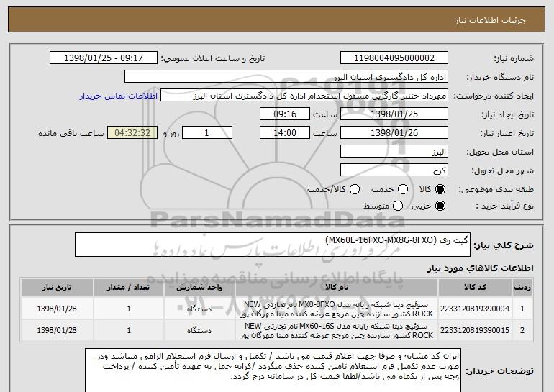Screen dimensions: 554x392
Task: Click creation time field 09:16
Action: (x=285, y=114)
